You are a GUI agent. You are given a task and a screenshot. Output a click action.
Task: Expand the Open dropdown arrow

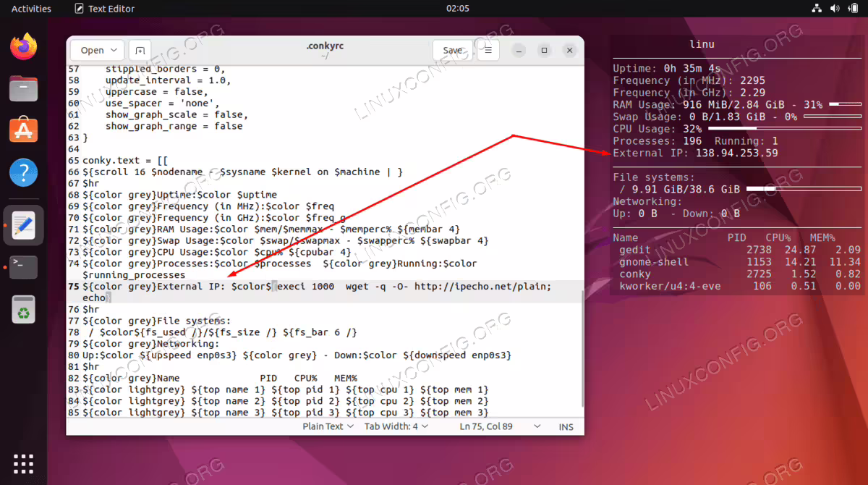click(x=114, y=50)
